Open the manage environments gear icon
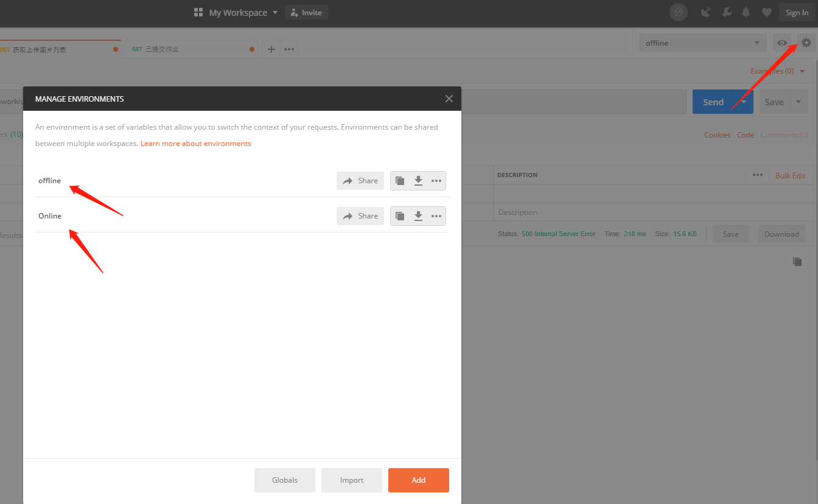Viewport: 818px width, 504px height. tap(806, 43)
